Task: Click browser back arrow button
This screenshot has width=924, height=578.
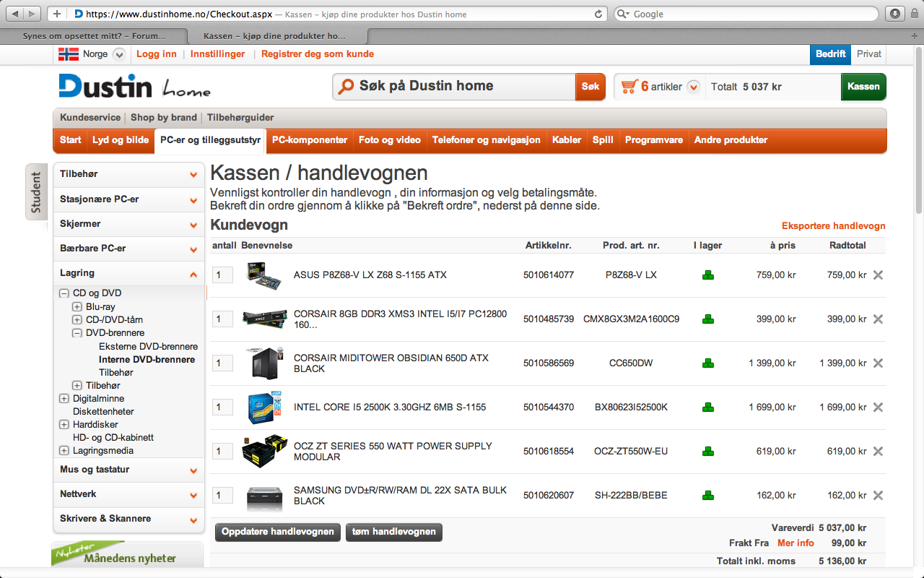Action: pos(14,14)
